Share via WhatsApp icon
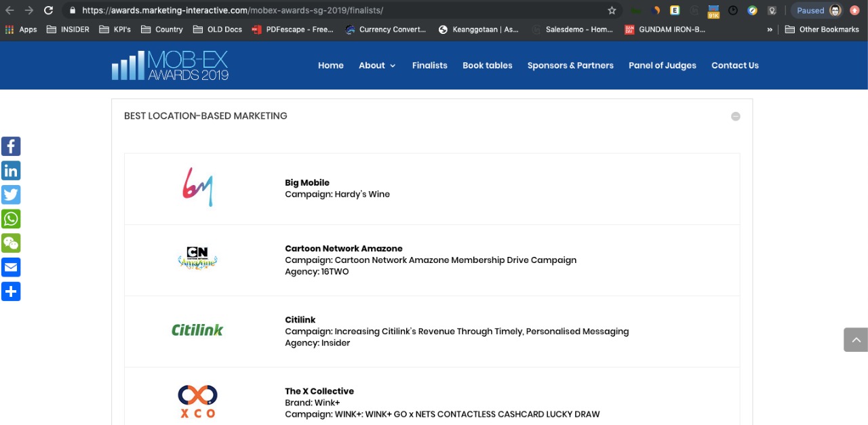868x425 pixels. 11,219
